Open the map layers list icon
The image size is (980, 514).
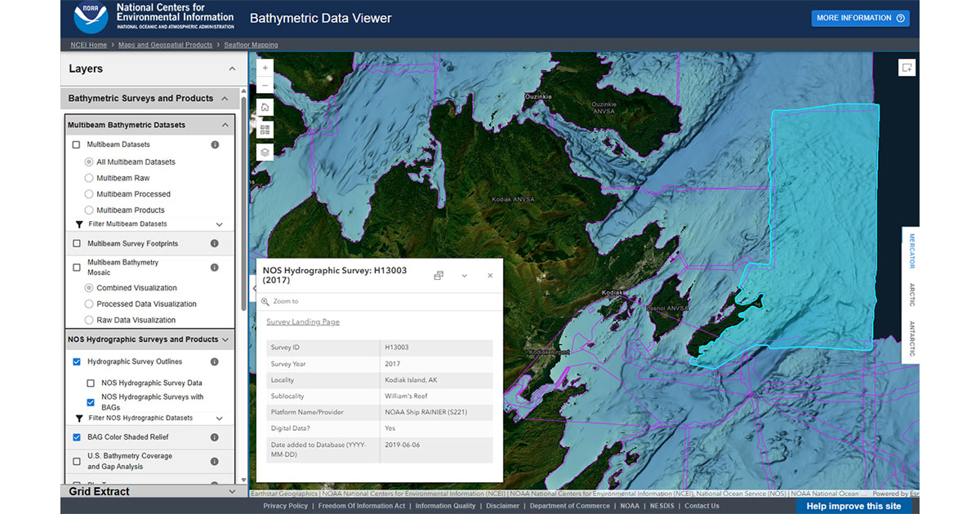click(264, 151)
